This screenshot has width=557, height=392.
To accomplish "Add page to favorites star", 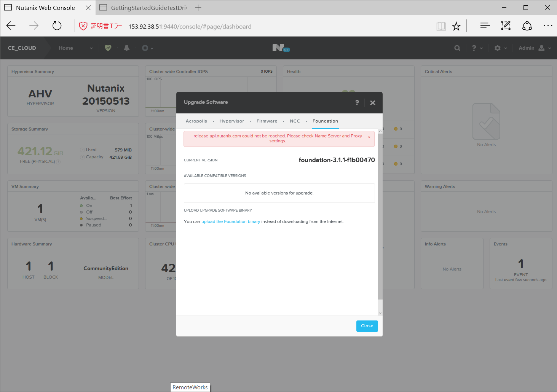I will tap(456, 26).
